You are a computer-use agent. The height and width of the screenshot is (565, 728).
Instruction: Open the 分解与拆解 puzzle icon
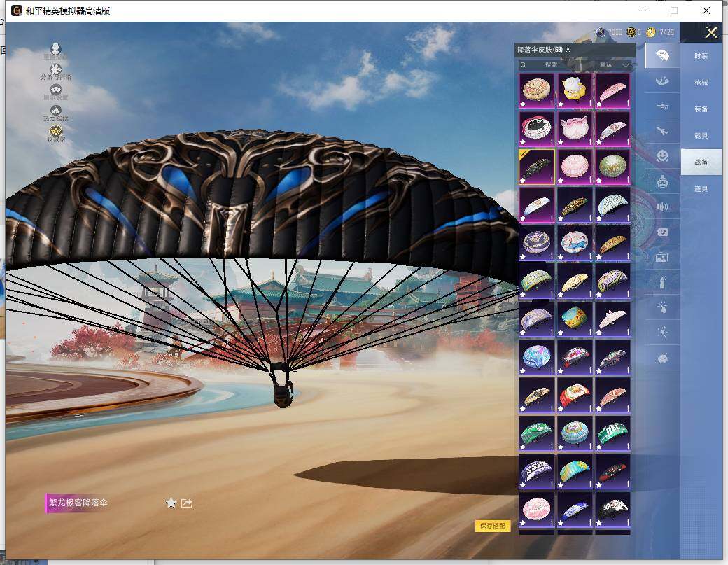click(56, 69)
